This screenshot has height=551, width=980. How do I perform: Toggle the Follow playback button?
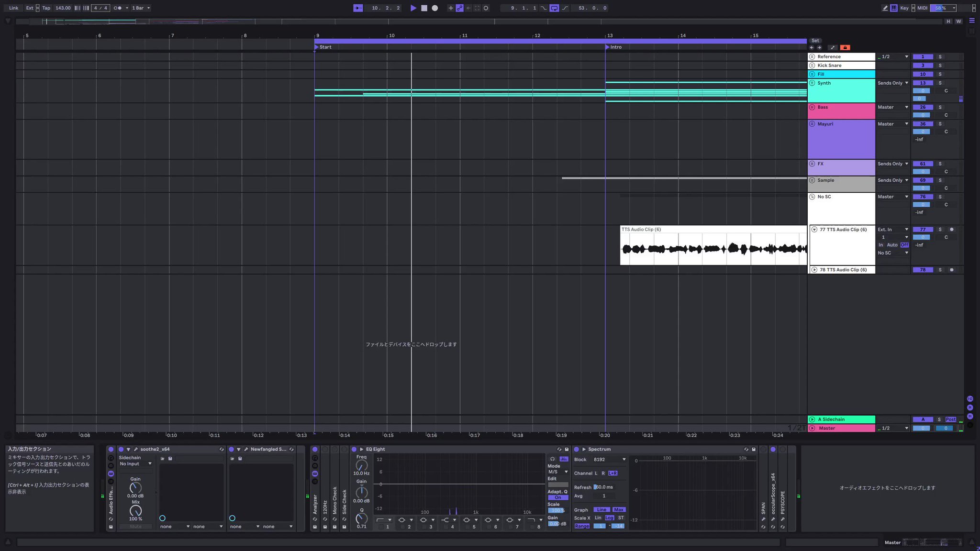[x=358, y=8]
